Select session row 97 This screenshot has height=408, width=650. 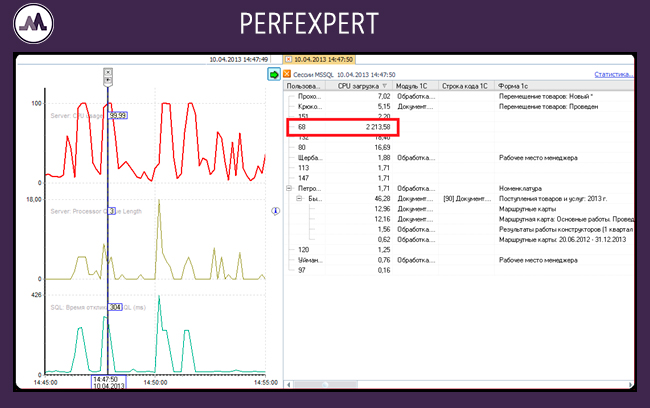(x=459, y=270)
